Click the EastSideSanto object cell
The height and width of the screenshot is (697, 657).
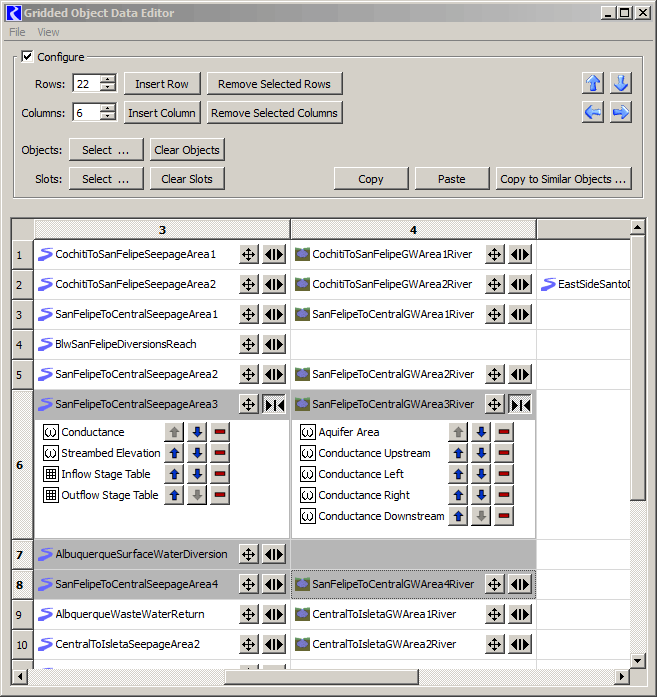pos(584,284)
